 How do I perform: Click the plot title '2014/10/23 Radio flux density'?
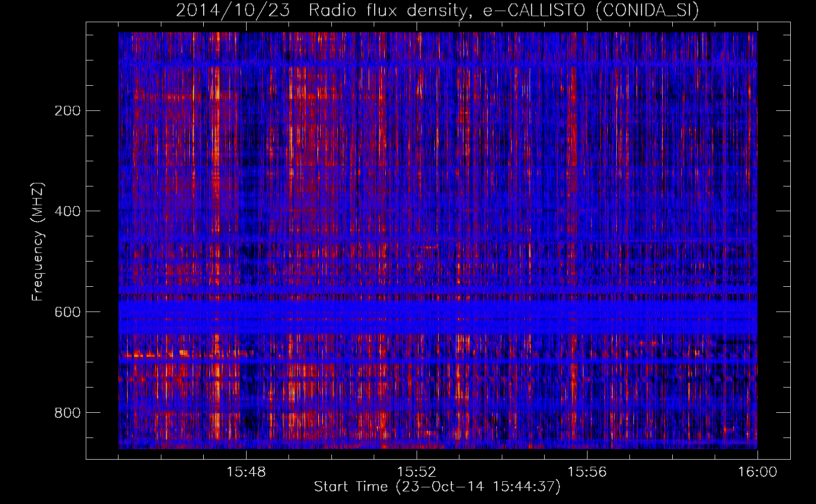pos(437,11)
